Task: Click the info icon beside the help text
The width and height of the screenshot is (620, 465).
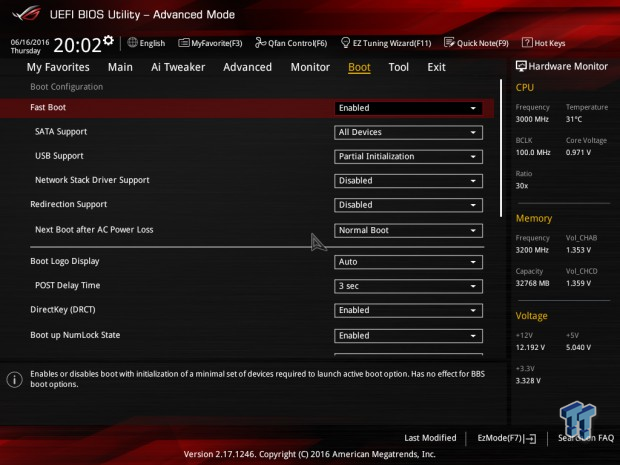Action: tap(15, 380)
